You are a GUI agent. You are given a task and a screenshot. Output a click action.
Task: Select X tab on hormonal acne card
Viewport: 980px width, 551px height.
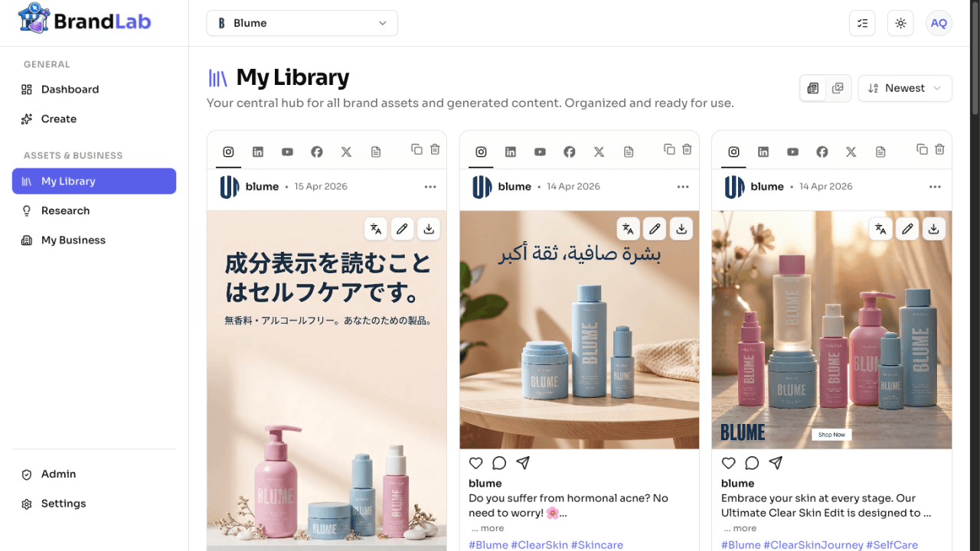point(599,152)
